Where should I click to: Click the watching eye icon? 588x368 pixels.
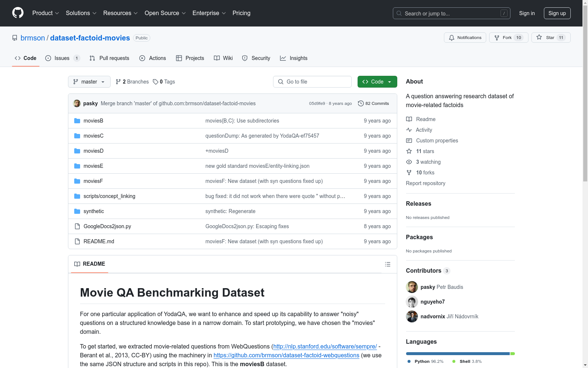[x=409, y=162]
